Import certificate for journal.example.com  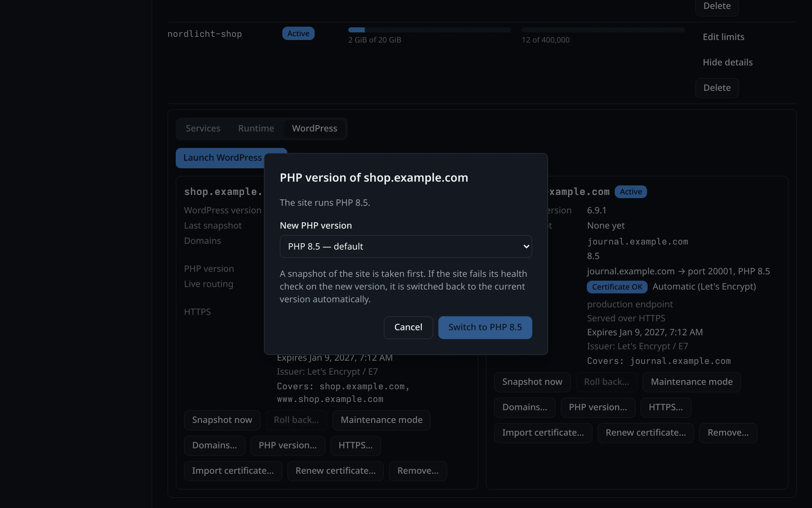pyautogui.click(x=543, y=433)
